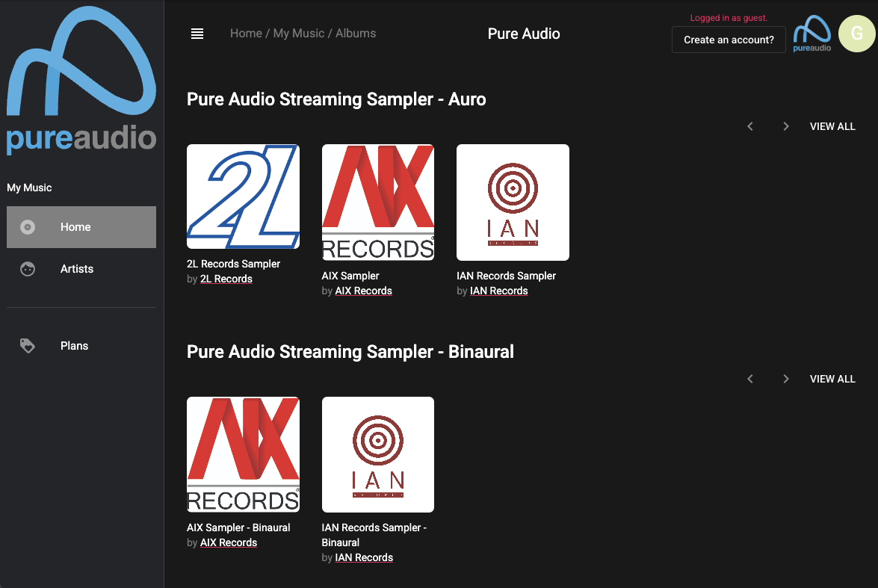Open the guest user avatar
Image resolution: width=878 pixels, height=588 pixels.
(856, 34)
